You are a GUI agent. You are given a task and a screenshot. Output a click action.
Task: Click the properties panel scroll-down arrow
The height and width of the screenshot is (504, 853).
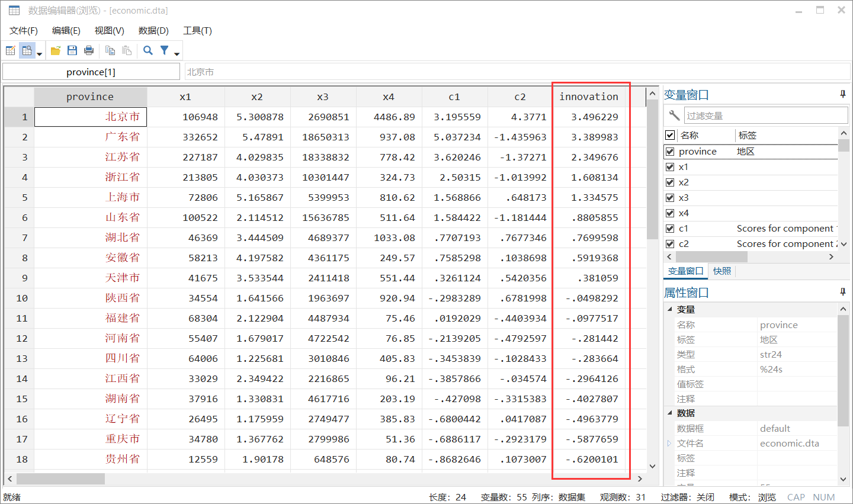pyautogui.click(x=844, y=479)
